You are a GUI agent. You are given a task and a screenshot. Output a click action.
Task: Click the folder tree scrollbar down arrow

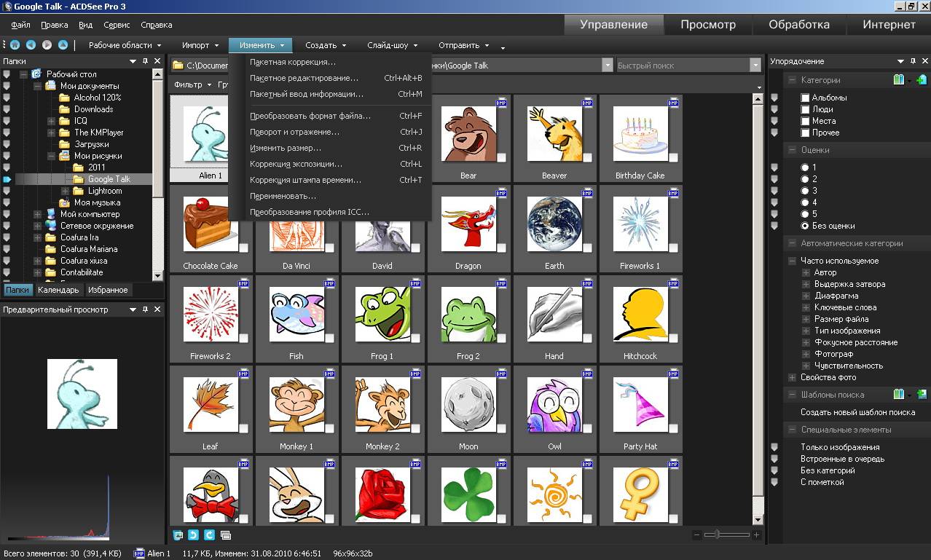point(157,276)
